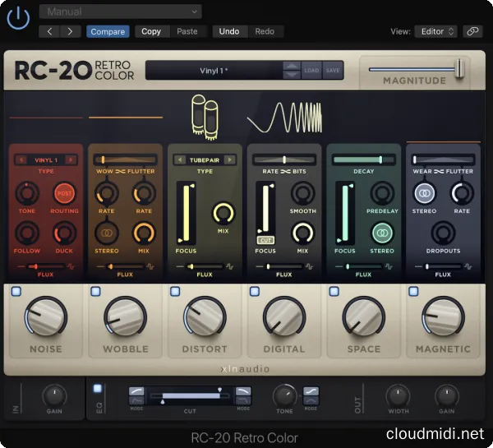Image resolution: width=493 pixels, height=448 pixels.
Task: Click the output WIDTH knob
Action: tap(398, 395)
